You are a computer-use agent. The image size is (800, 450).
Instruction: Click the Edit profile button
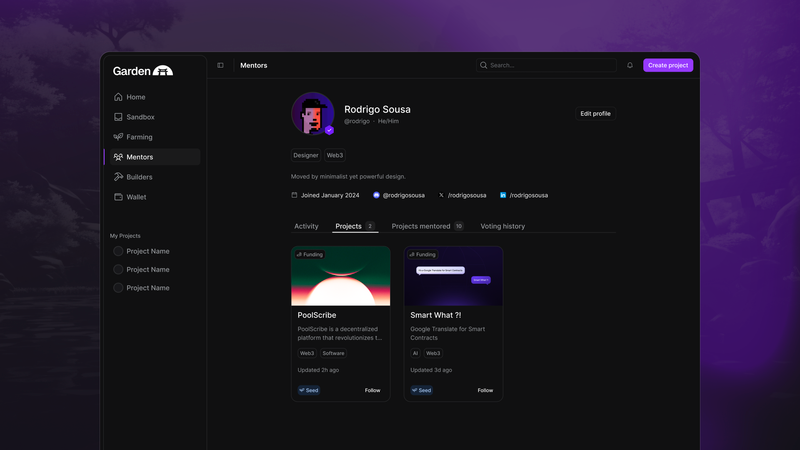(595, 114)
